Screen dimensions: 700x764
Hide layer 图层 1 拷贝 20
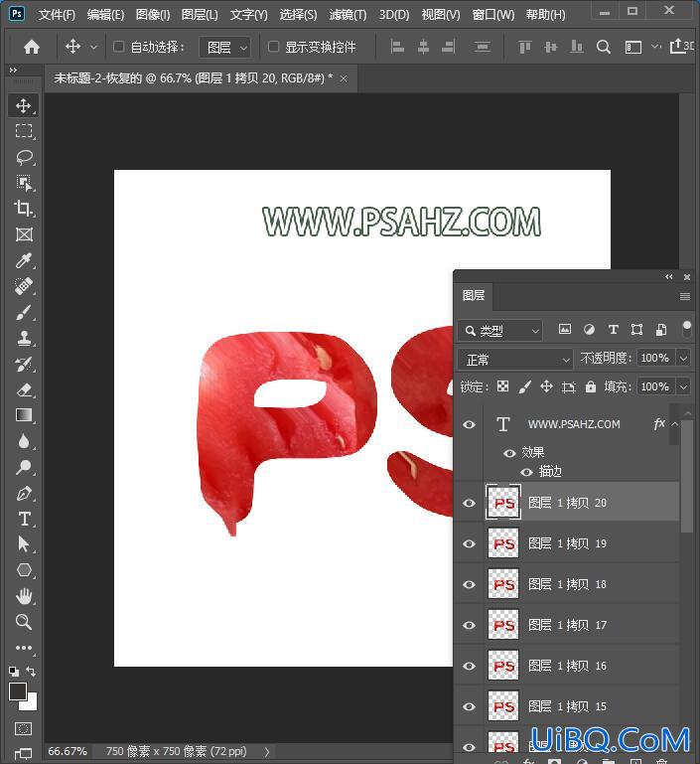tap(470, 503)
